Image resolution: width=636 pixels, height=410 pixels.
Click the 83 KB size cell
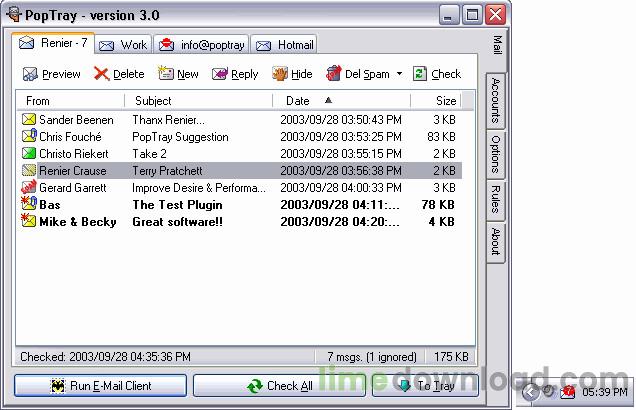click(x=441, y=137)
